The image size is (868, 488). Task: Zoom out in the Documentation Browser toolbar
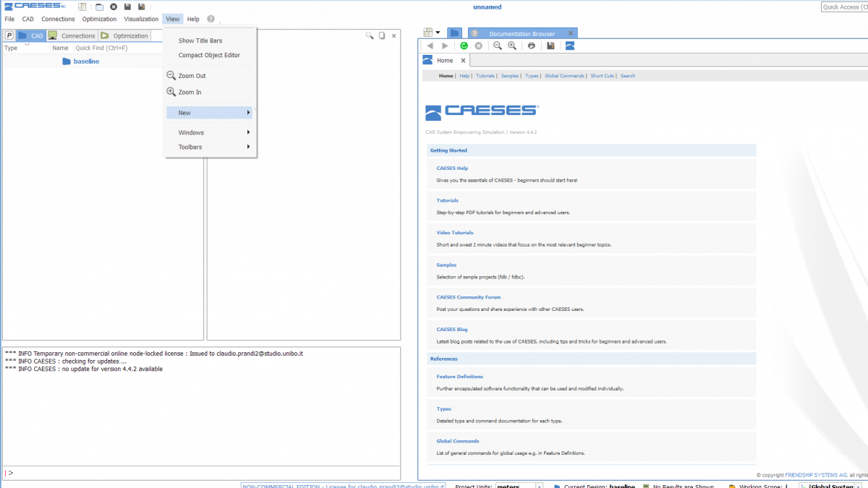[498, 46]
